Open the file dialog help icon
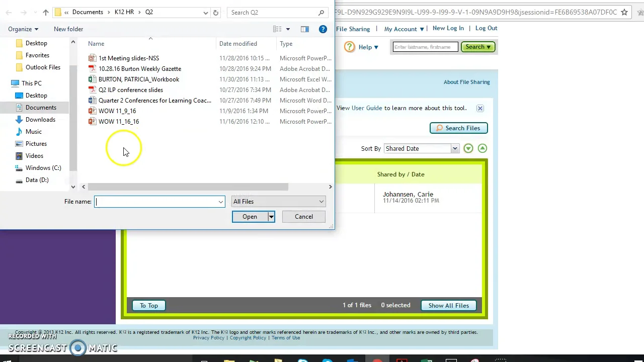This screenshot has width=644, height=362. 323,29
